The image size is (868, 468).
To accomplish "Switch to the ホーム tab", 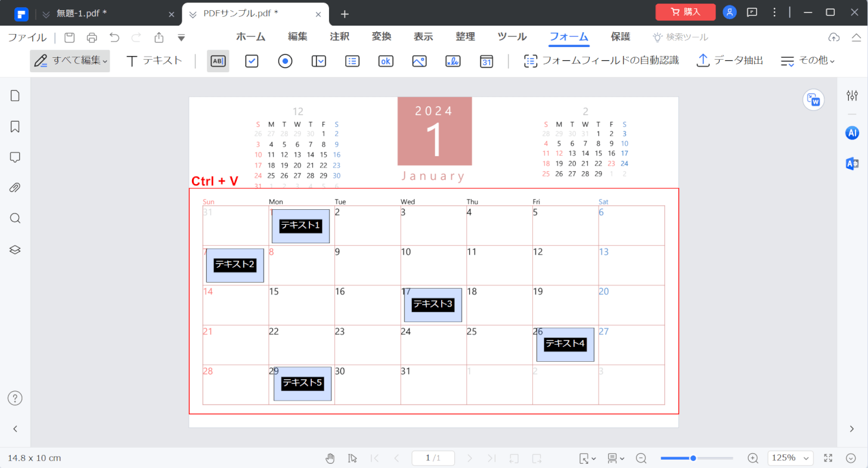I will 251,37.
